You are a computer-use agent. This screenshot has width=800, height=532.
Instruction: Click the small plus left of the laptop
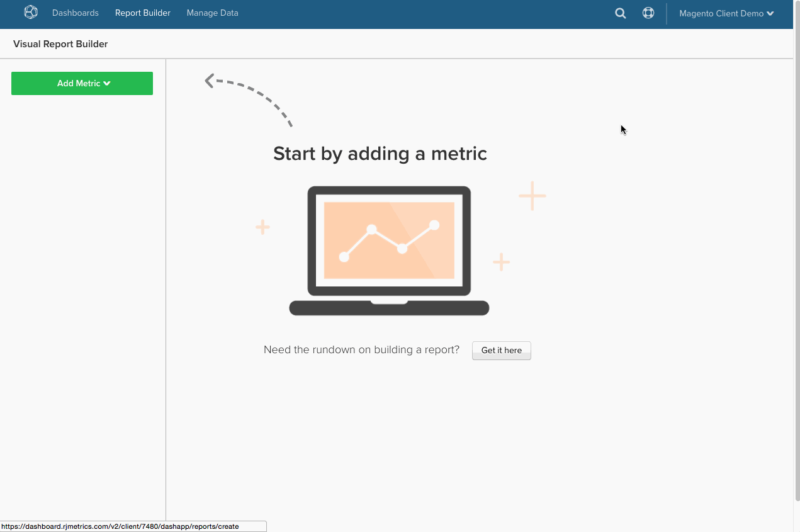coord(262,227)
